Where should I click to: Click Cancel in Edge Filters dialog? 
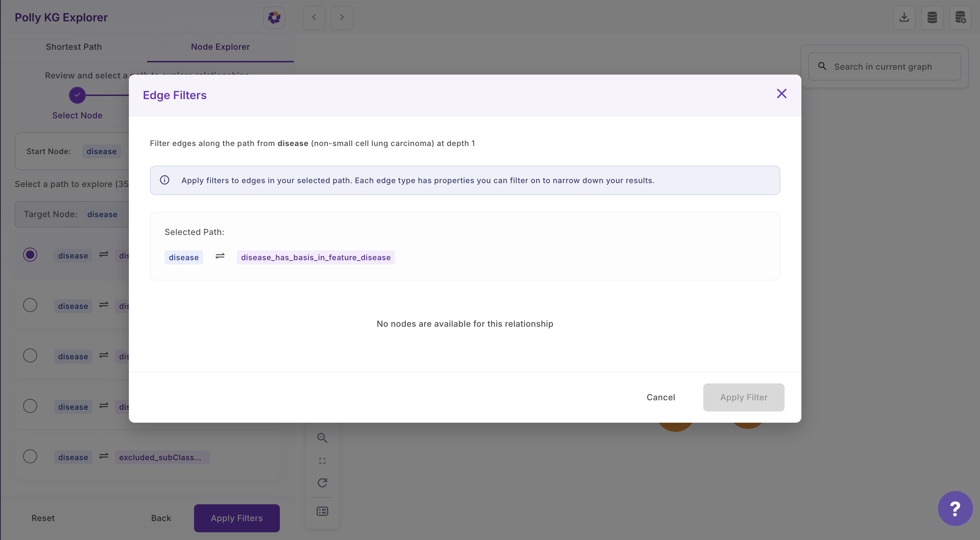tap(661, 397)
